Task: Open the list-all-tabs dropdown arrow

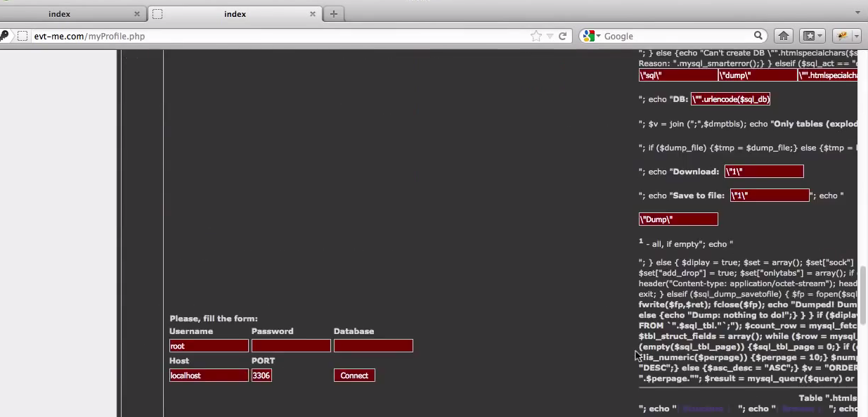Action: coord(857,13)
